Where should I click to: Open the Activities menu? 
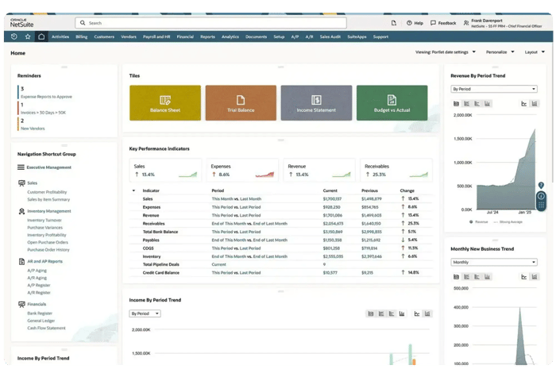(x=60, y=37)
